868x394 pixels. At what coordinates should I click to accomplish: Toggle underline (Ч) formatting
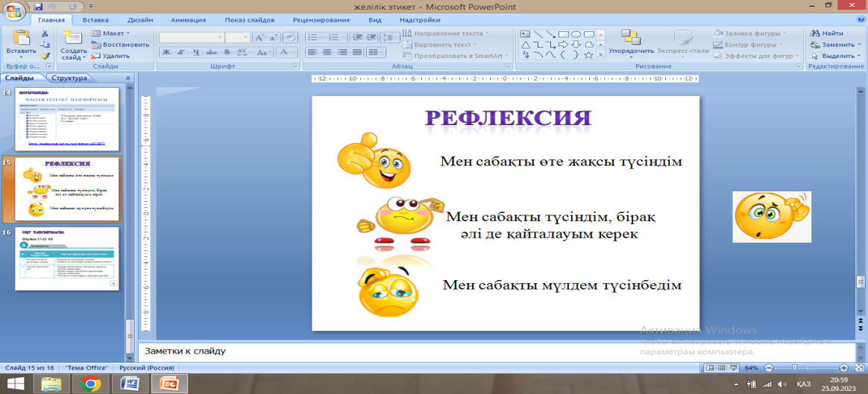(x=196, y=52)
